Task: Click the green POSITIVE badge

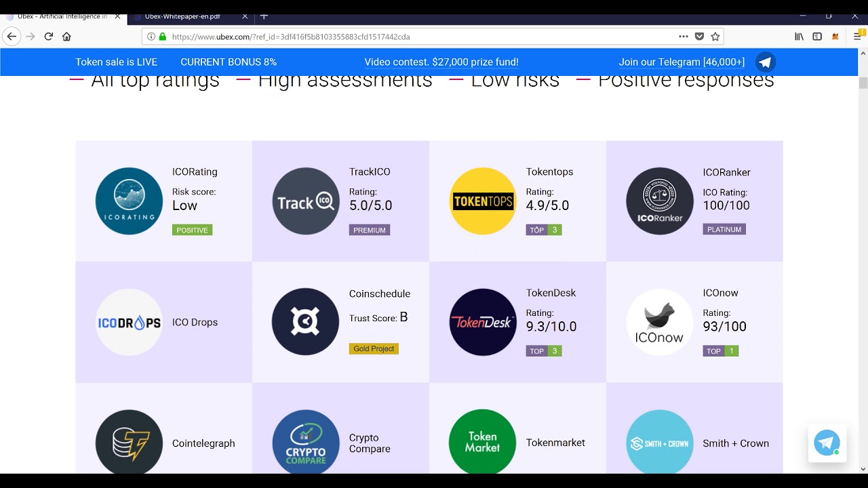Action: coord(192,230)
